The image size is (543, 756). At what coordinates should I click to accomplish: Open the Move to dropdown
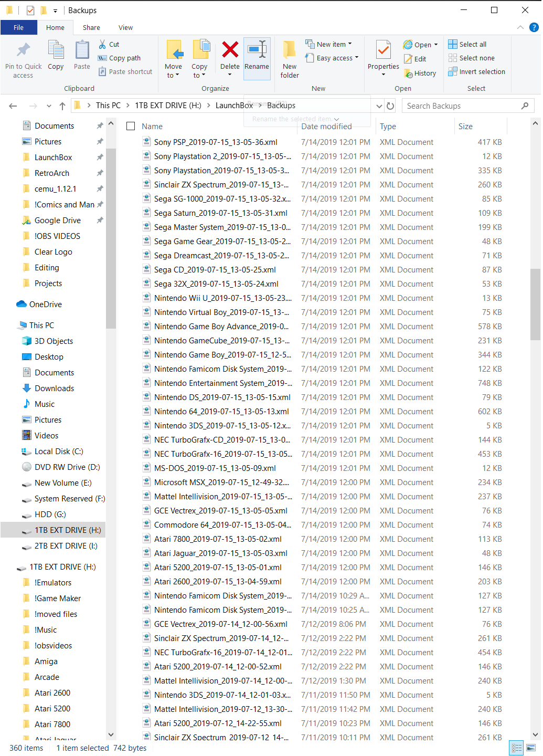[x=173, y=71]
